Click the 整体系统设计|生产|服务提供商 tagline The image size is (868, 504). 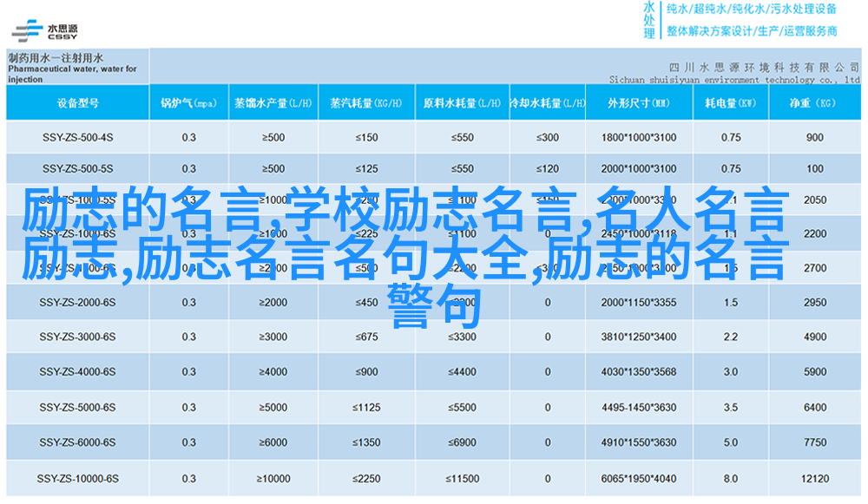[751, 30]
